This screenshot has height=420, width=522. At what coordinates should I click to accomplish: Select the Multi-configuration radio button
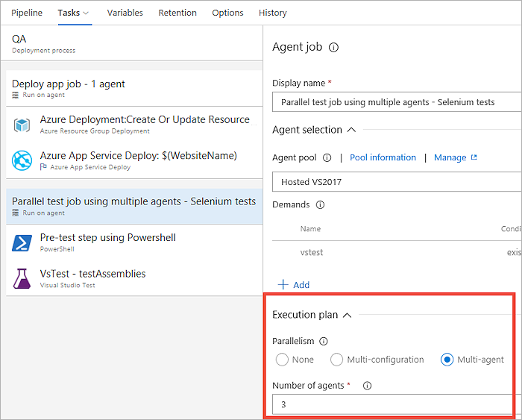click(337, 360)
